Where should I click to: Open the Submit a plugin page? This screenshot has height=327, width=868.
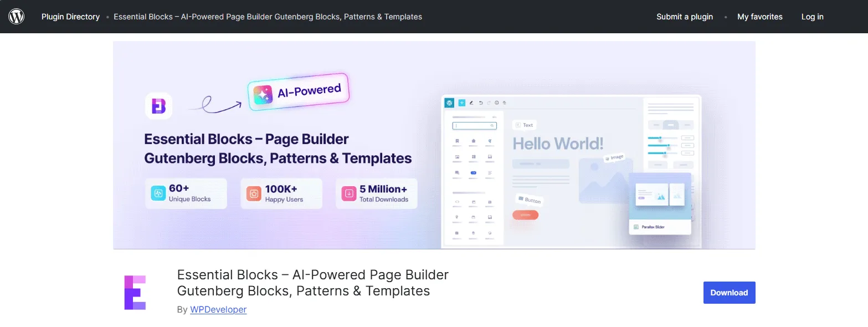tap(685, 17)
